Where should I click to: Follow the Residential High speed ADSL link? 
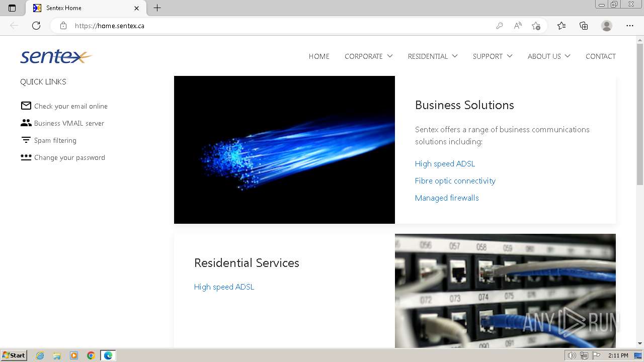[224, 287]
